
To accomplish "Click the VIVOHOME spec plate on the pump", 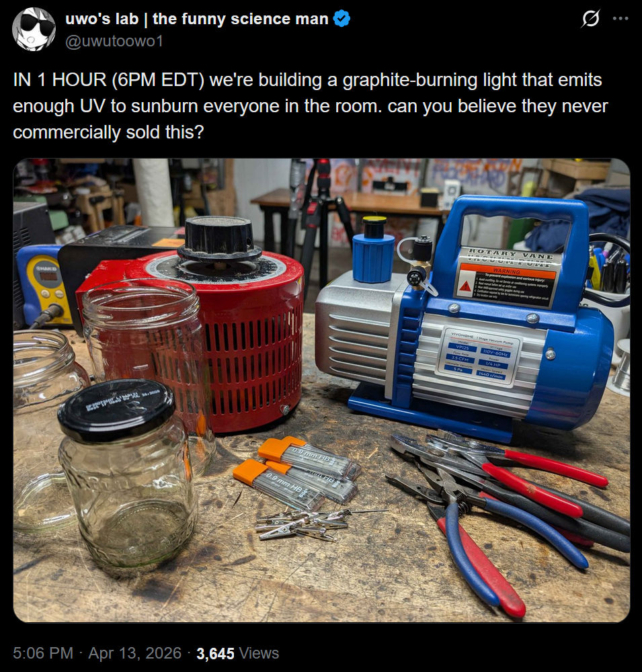I will pyautogui.click(x=478, y=356).
